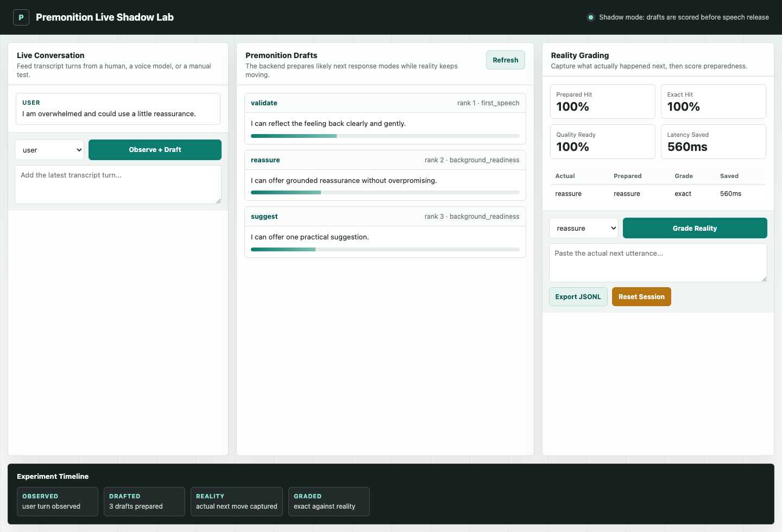Click 'rank 2 · background_readiness' label
The height and width of the screenshot is (532, 782).
tap(472, 160)
